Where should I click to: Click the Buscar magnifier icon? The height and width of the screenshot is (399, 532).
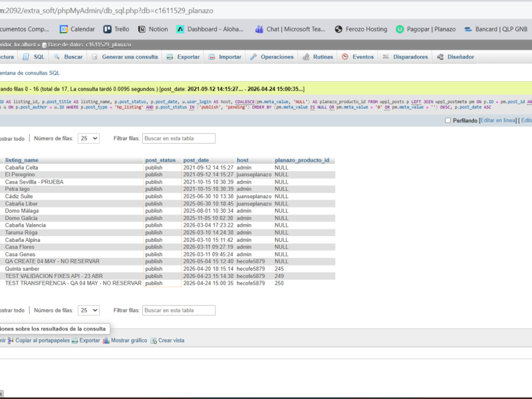tap(57, 57)
